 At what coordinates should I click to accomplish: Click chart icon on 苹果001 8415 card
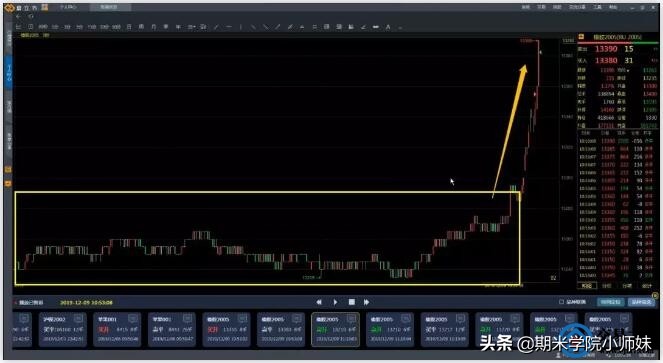pos(133,319)
